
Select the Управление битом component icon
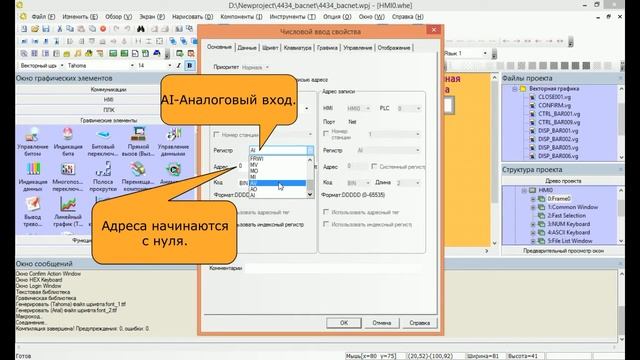pyautogui.click(x=33, y=135)
